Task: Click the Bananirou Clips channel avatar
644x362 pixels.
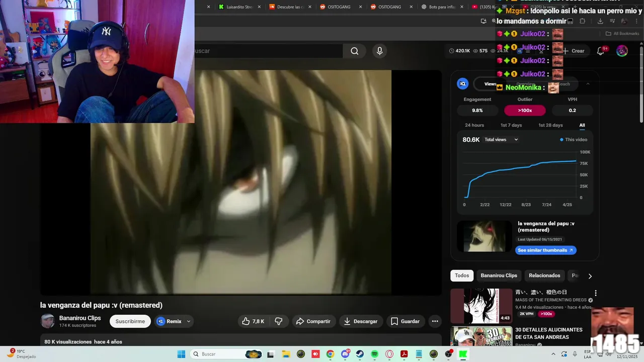Action: tap(48, 321)
